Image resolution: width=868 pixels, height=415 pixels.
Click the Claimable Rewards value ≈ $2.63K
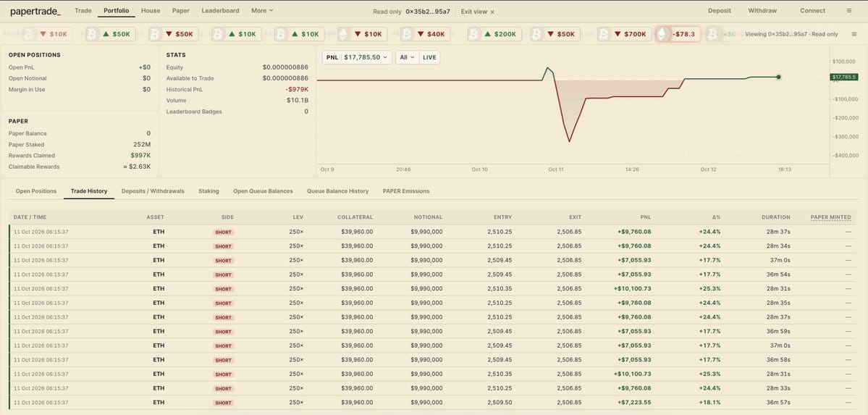137,167
